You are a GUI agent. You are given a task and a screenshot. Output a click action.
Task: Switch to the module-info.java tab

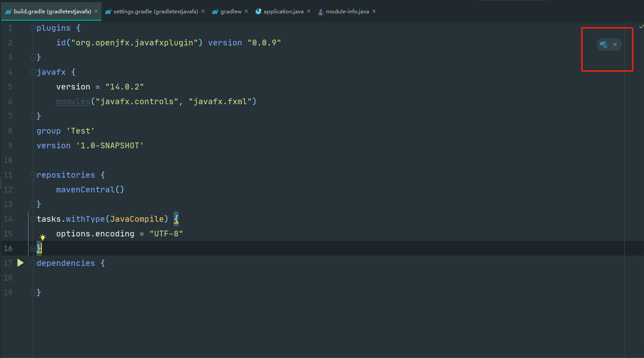[347, 12]
